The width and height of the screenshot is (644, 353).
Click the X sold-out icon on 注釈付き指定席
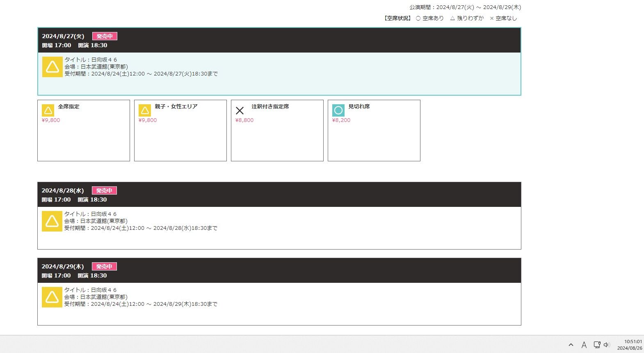pyautogui.click(x=240, y=110)
